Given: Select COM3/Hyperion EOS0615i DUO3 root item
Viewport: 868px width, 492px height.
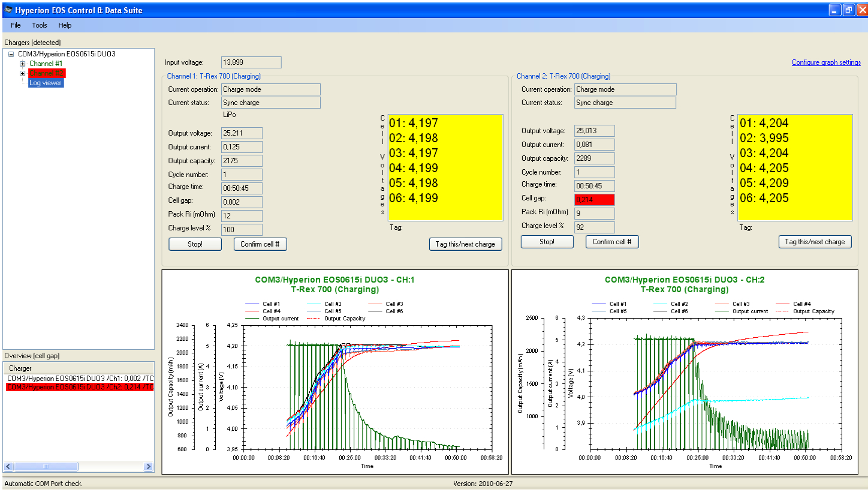Looking at the screenshot, I should pos(67,54).
